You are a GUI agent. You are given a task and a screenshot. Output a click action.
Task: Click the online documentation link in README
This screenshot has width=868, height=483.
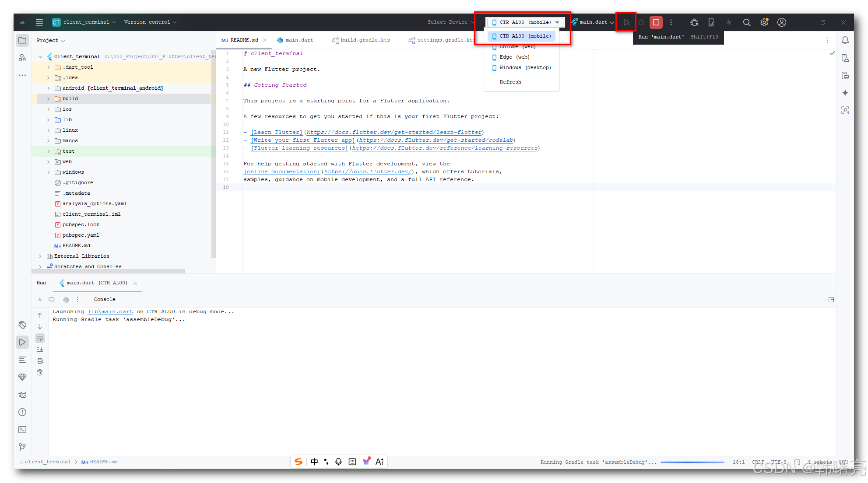click(282, 172)
